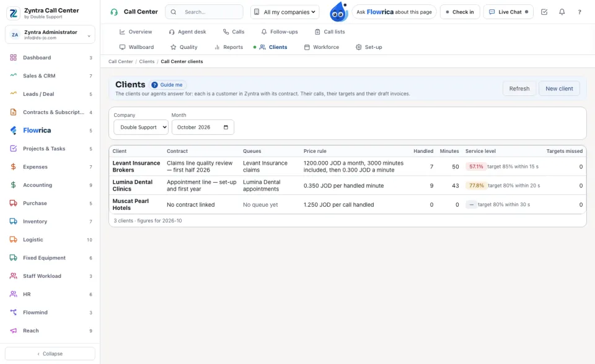Viewport: 595px width, 364px height.
Task: Open Reach module
Action: (50, 331)
